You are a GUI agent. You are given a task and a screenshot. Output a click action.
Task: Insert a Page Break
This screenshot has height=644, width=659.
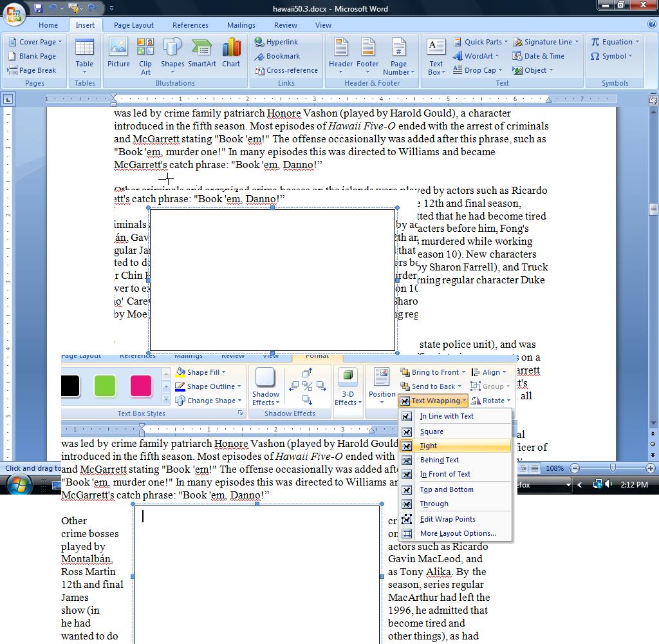32,70
